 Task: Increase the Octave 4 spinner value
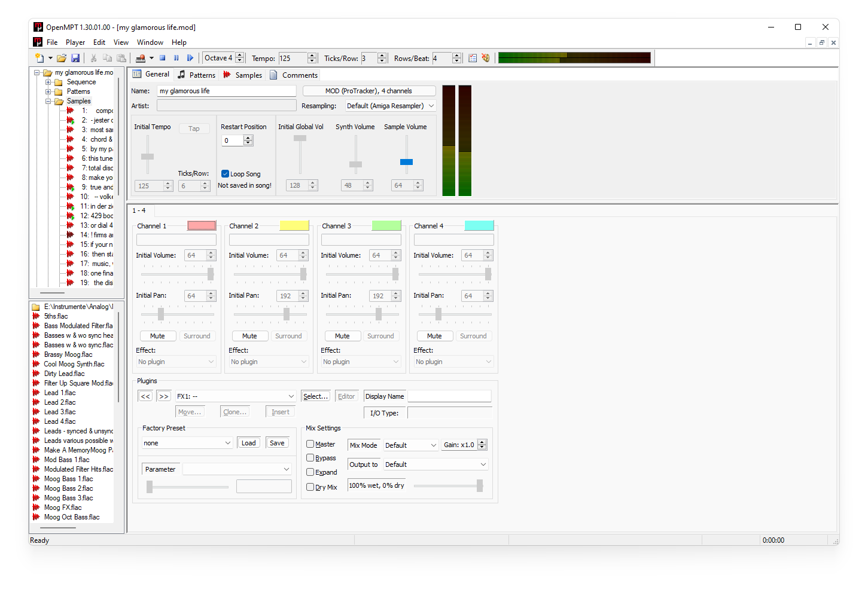coord(240,56)
